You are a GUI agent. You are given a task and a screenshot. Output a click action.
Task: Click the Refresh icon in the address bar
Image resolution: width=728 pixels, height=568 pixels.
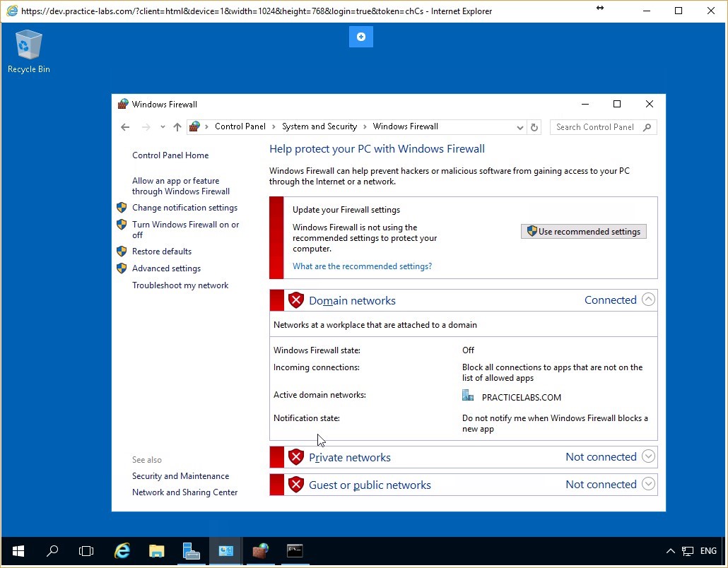pyautogui.click(x=534, y=127)
